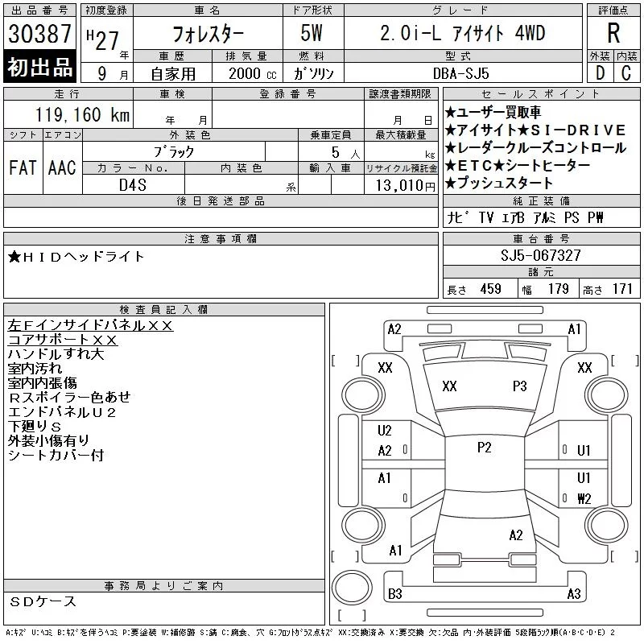Click the A3 mark on rear bumper
Screen dimensions: 644x644
[574, 593]
